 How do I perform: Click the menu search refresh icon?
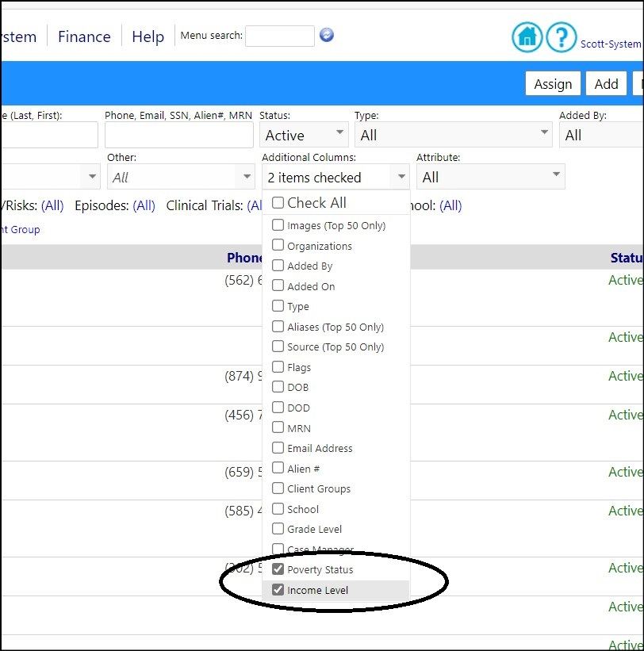(x=327, y=35)
